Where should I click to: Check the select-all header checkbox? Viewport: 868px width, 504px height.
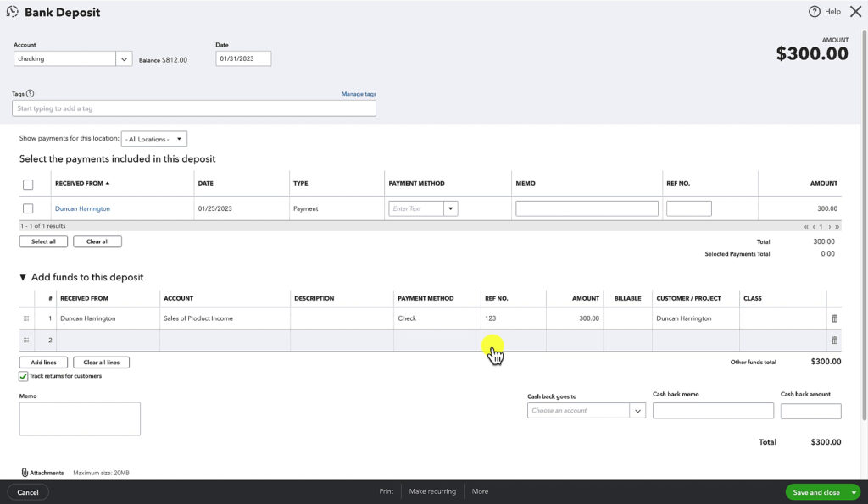27,183
